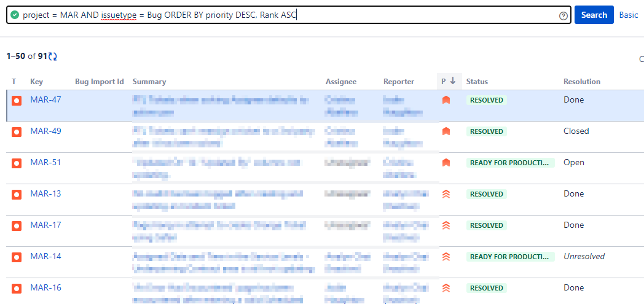
Task: Click the priority icon in MAR-47 row
Action: point(446,99)
